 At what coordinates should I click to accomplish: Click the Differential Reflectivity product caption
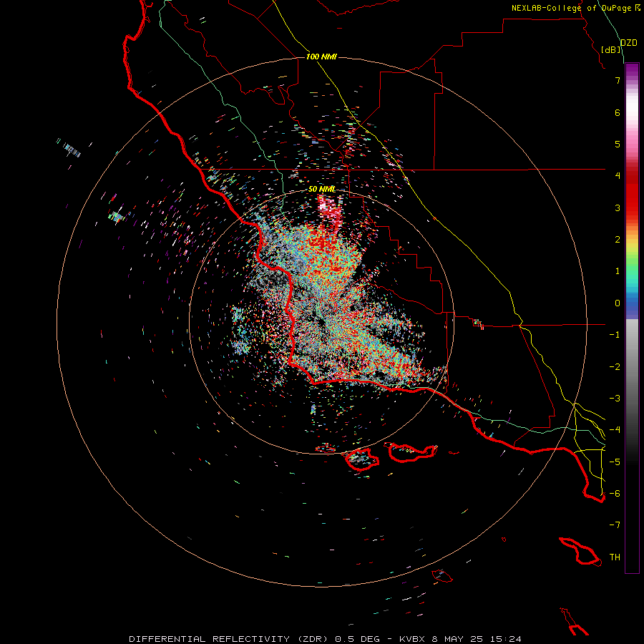(326, 639)
